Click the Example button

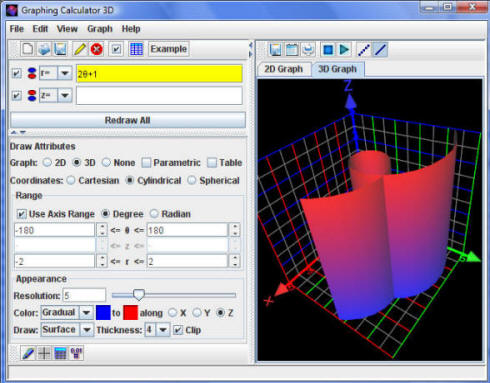pyautogui.click(x=169, y=49)
